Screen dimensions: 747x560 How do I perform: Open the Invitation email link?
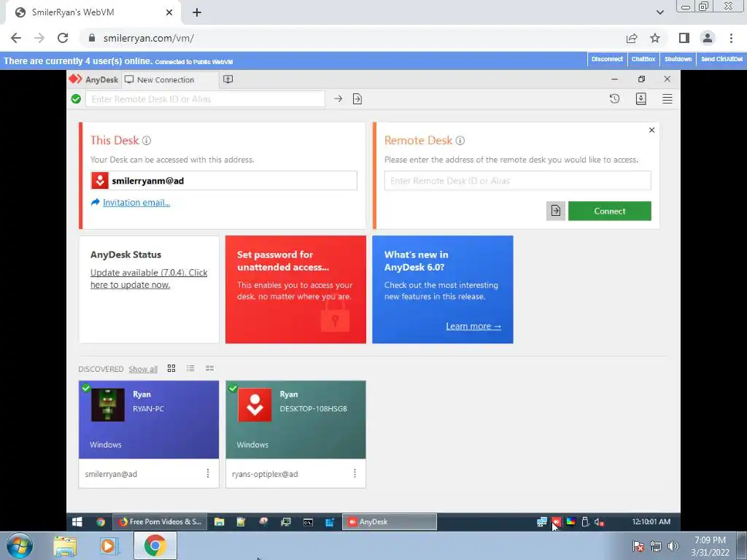click(136, 203)
